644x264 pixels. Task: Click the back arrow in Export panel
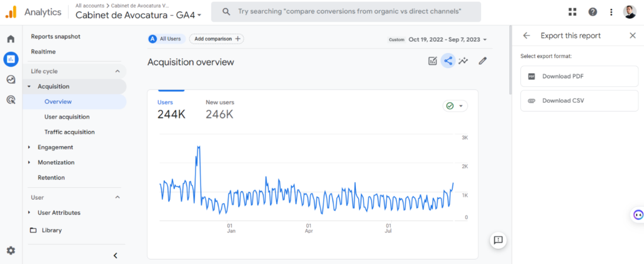pyautogui.click(x=527, y=36)
